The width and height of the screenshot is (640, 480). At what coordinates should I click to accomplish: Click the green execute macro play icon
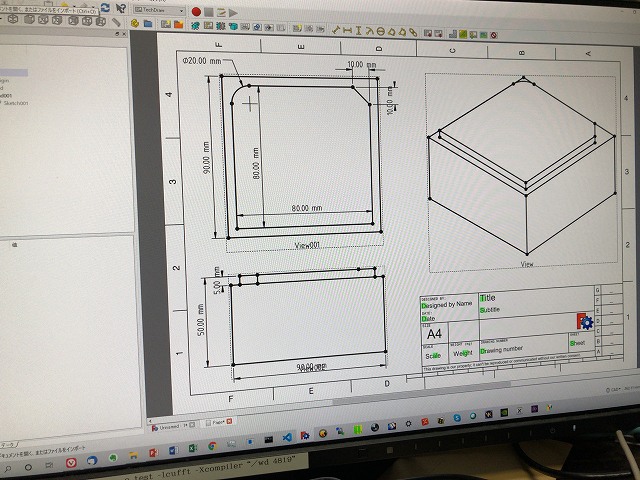coord(233,12)
